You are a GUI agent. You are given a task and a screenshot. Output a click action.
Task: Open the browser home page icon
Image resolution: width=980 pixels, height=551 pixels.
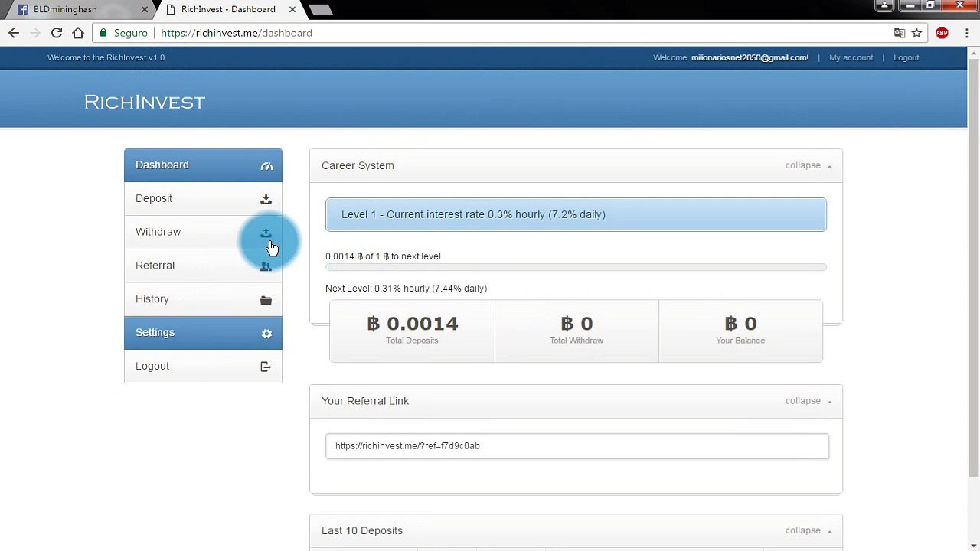(x=78, y=33)
